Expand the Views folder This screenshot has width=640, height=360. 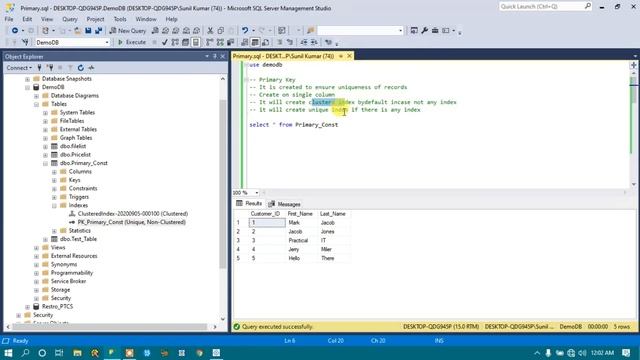36,248
